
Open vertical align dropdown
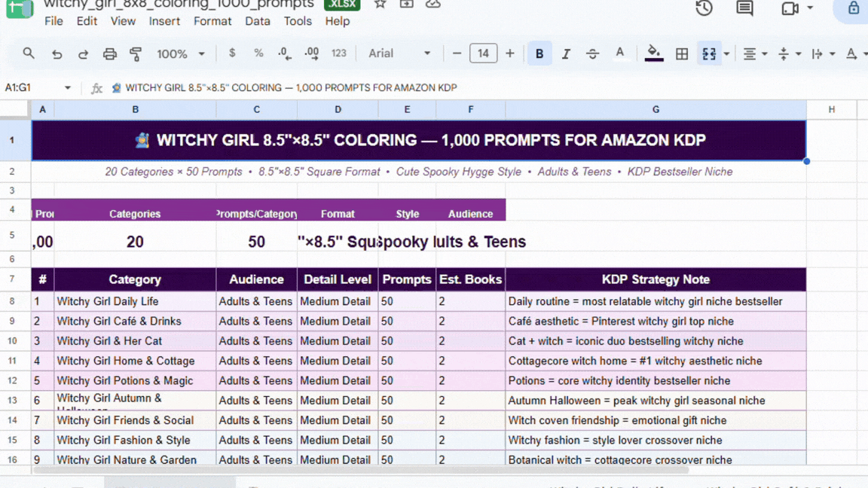tap(790, 53)
